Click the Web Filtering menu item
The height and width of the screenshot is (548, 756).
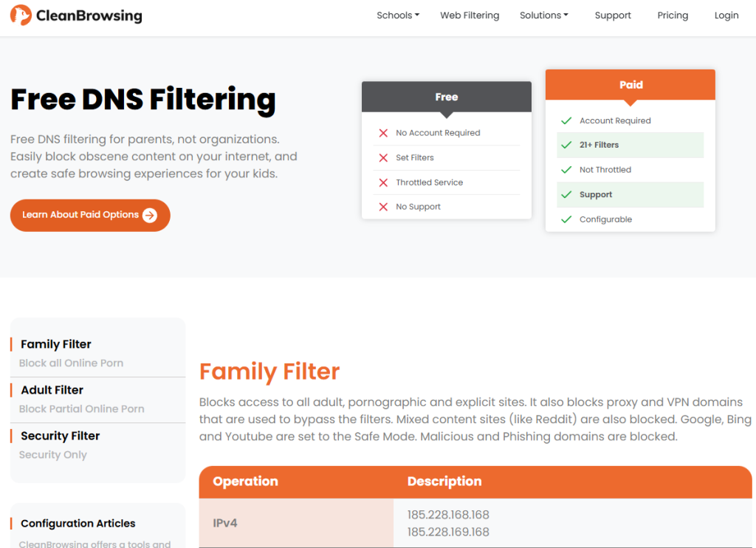470,15
